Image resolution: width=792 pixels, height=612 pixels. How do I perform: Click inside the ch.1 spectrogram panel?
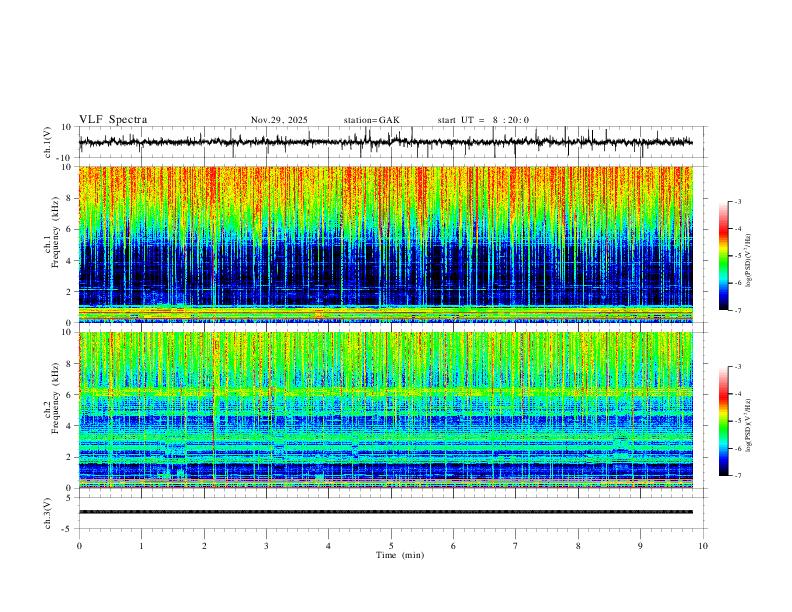pyautogui.click(x=385, y=244)
